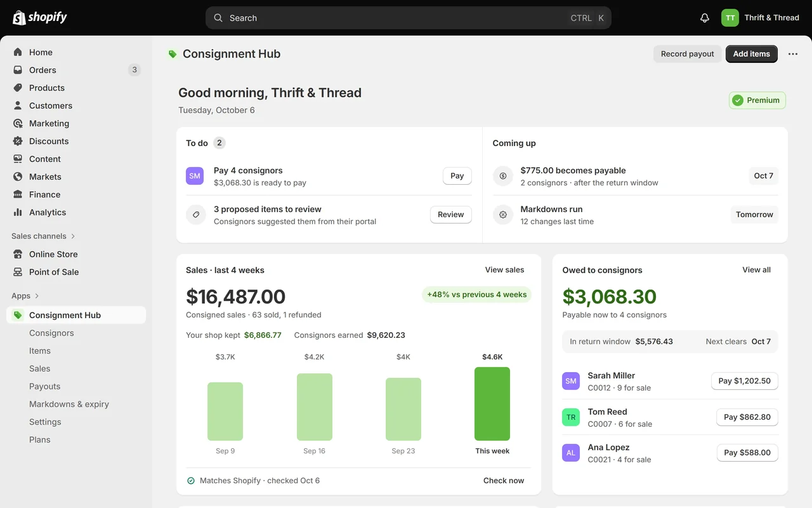Click the Record payout button
This screenshot has height=508, width=812.
pyautogui.click(x=688, y=54)
